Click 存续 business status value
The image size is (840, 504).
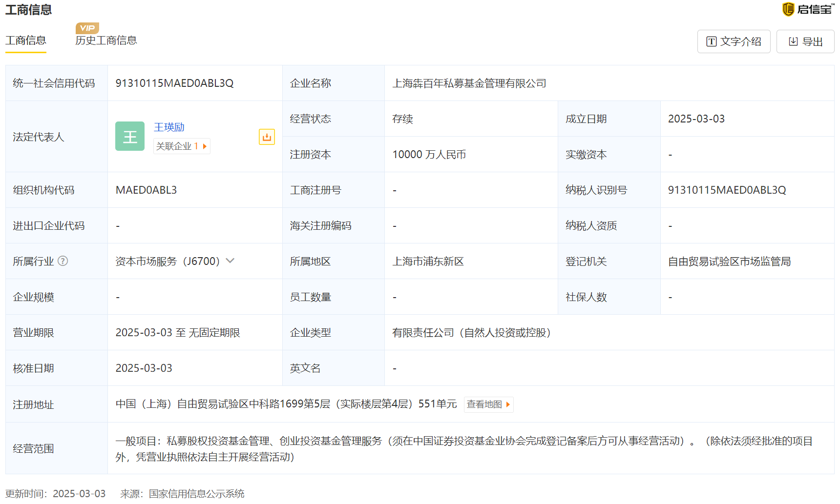(402, 119)
